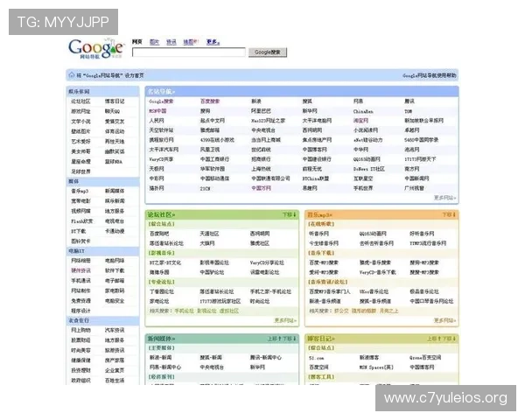
Task: Open the 腾讯-新闻中心 link
Action: coord(266,358)
